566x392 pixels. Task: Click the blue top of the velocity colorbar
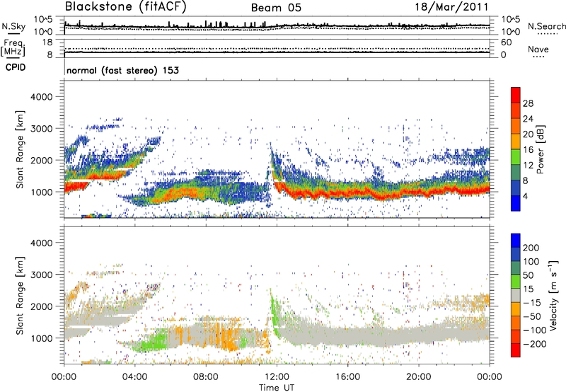pyautogui.click(x=516, y=241)
